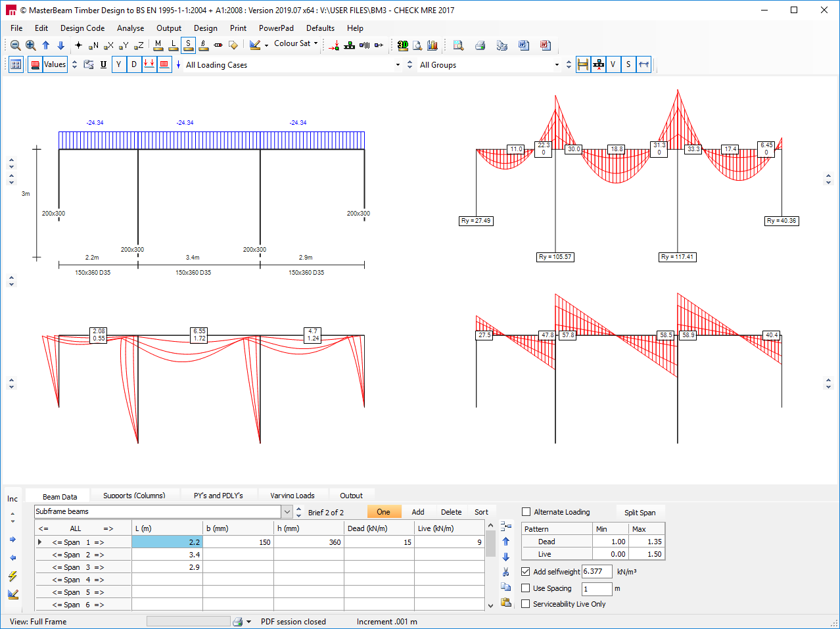This screenshot has height=629, width=840.
Task: Click the span table scrollbar down arrow
Action: [x=490, y=605]
